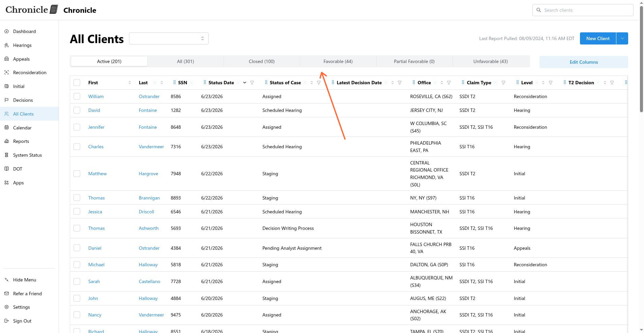The width and height of the screenshot is (644, 333).
Task: Open the Status of Case column filter
Action: point(319,83)
